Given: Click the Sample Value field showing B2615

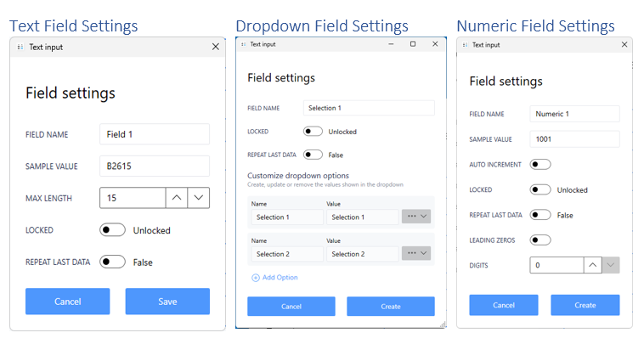Looking at the screenshot, I should (154, 166).
